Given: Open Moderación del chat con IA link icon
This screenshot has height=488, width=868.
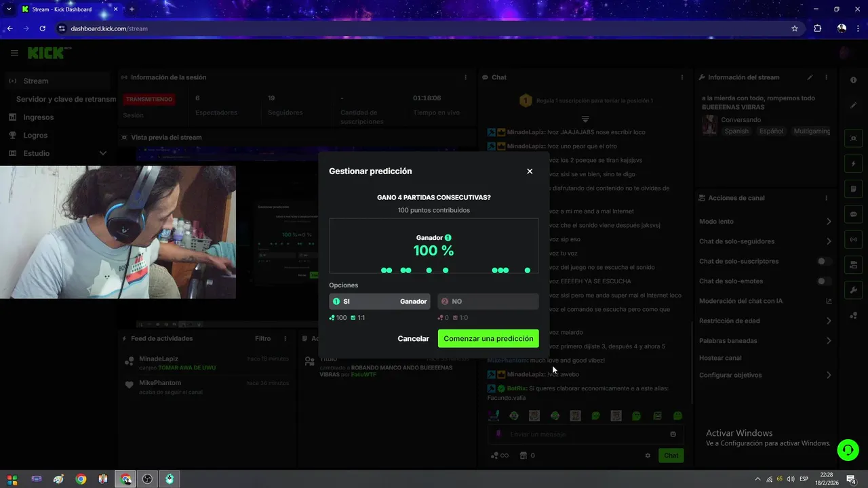Looking at the screenshot, I should [x=829, y=301].
